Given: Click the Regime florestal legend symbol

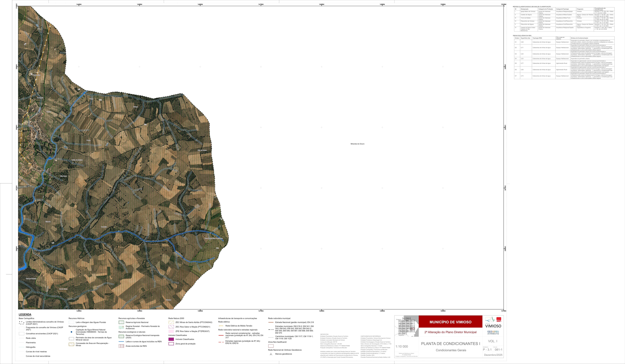Looking at the screenshot, I should coord(121,327).
